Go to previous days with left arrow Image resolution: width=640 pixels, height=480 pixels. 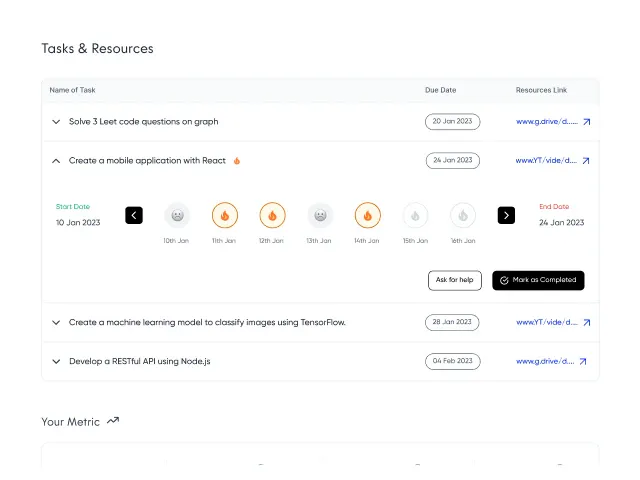pyautogui.click(x=134, y=215)
